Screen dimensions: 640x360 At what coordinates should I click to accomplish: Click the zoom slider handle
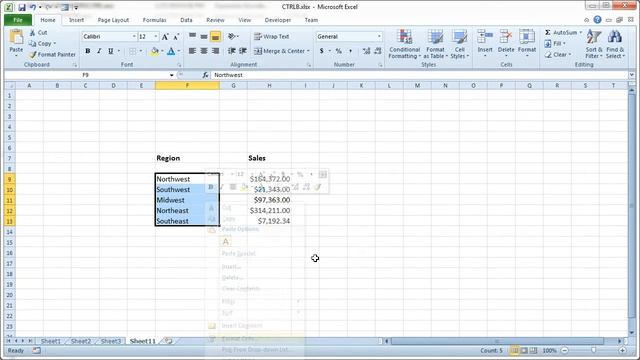(593, 350)
